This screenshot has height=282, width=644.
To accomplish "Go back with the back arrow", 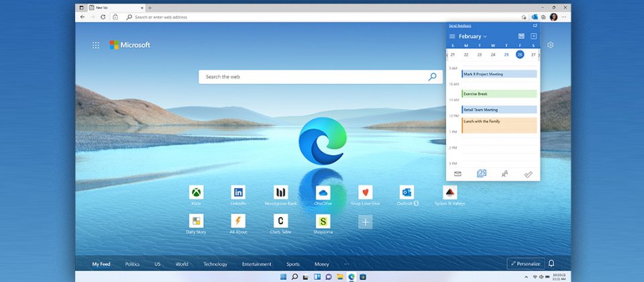I will (82, 17).
